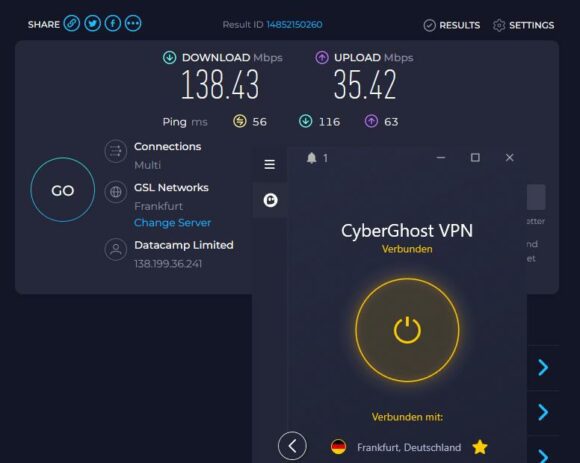Share result on Twitter
580x463 pixels.
pos(92,24)
